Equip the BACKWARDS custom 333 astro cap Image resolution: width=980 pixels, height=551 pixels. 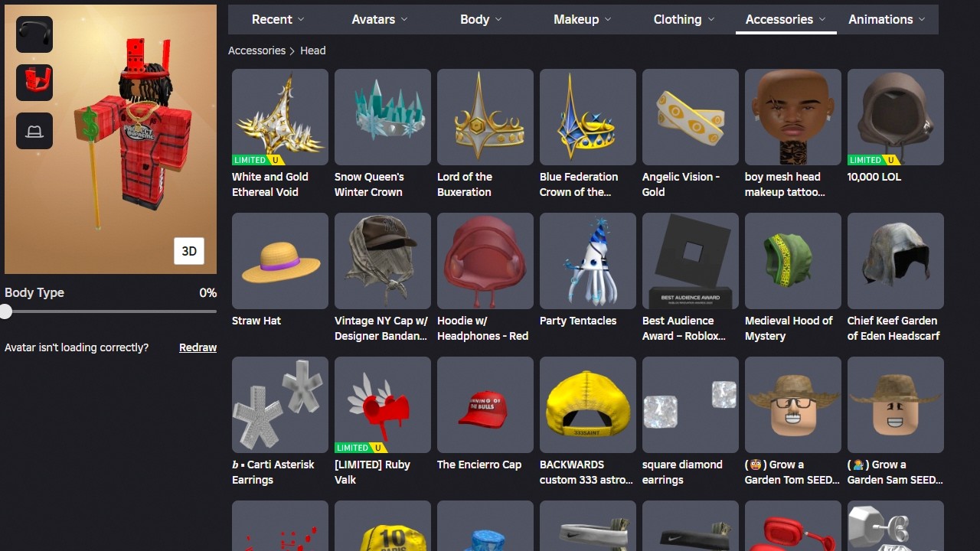pyautogui.click(x=588, y=405)
